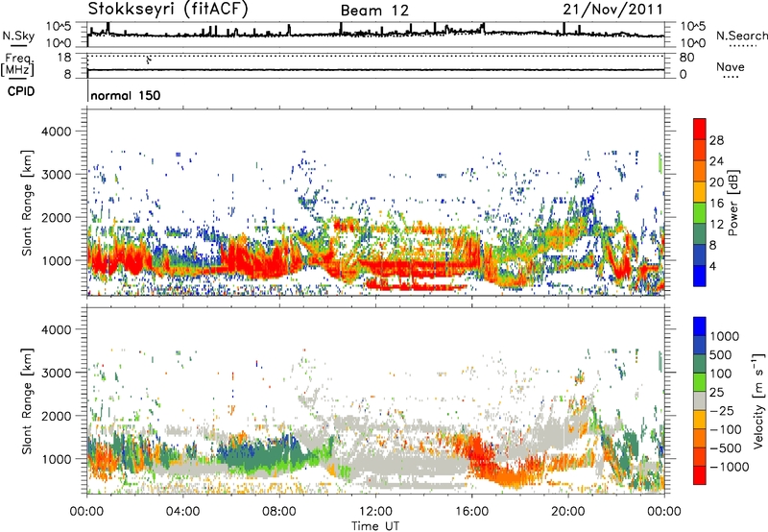Click the 'normal 150' CPID text
The height and width of the screenshot is (532, 768).
(x=126, y=95)
